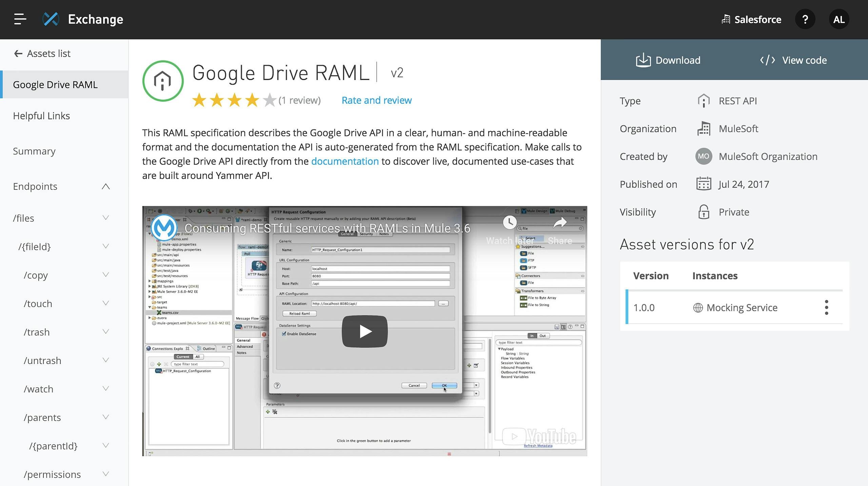The image size is (868, 486).
Task: Click the Published on calendar icon
Action: click(704, 183)
